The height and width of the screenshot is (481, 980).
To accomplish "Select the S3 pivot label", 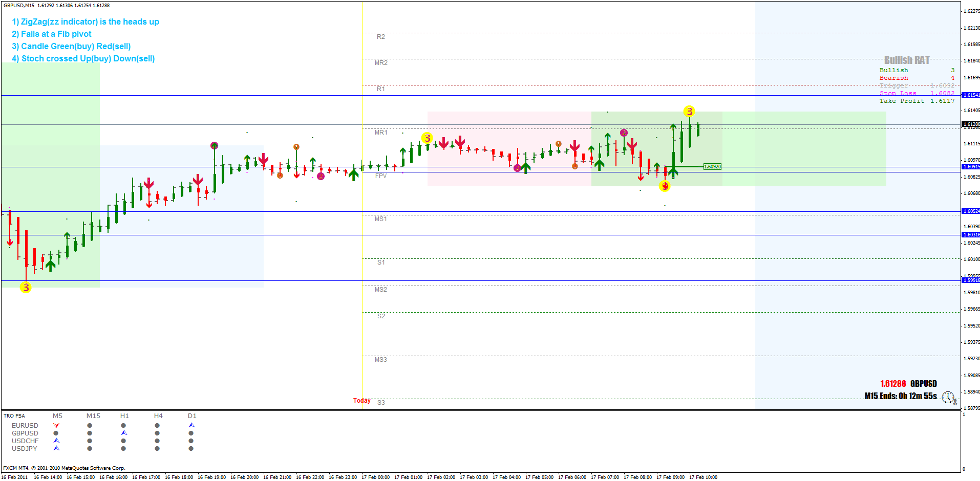I will [x=381, y=403].
